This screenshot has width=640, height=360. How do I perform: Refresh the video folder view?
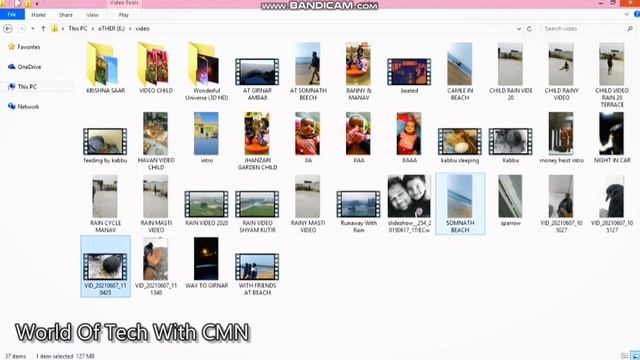click(x=529, y=29)
